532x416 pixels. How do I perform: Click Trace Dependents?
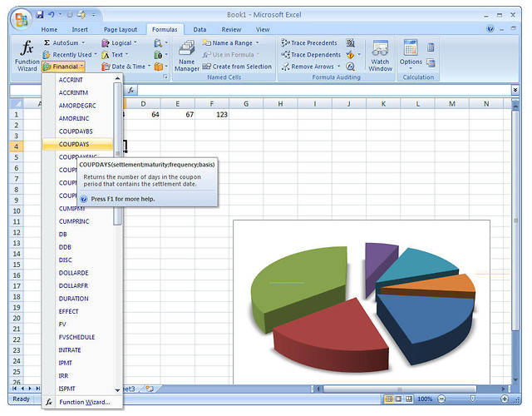pyautogui.click(x=311, y=55)
